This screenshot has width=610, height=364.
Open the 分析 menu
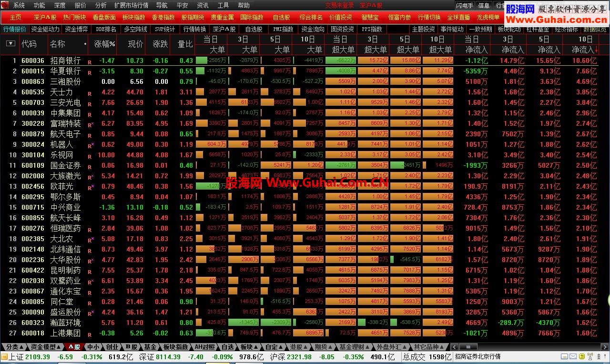click(101, 6)
